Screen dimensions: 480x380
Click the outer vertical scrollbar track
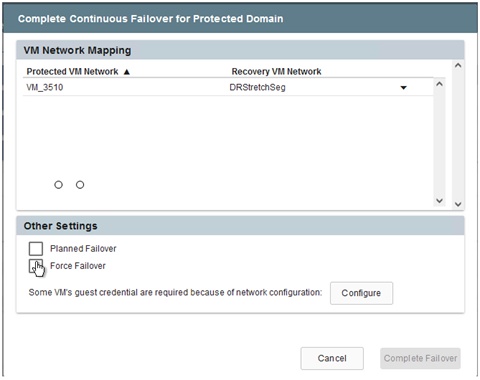pyautogui.click(x=458, y=135)
